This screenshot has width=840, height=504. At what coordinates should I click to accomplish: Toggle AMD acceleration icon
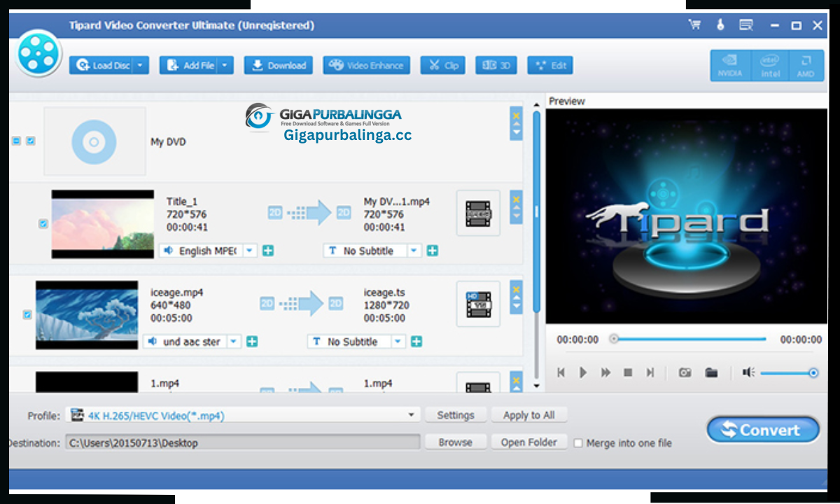(806, 65)
